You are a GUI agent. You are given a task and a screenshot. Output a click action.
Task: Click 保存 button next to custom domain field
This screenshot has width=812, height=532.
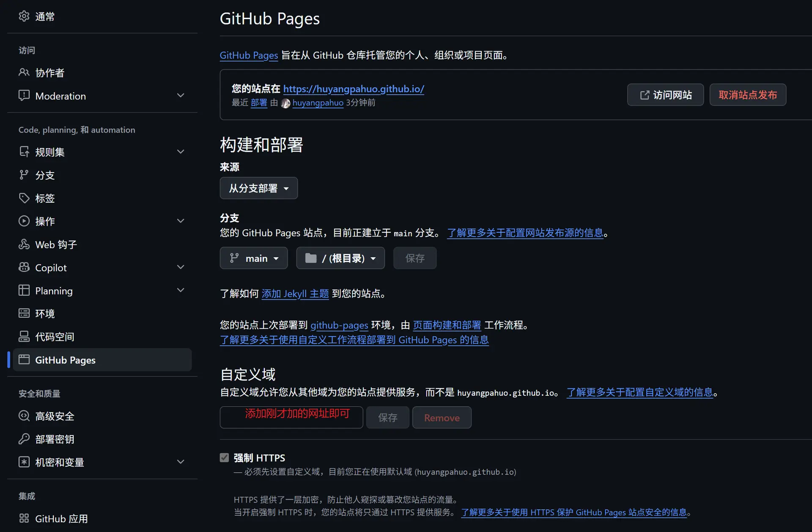pyautogui.click(x=388, y=418)
